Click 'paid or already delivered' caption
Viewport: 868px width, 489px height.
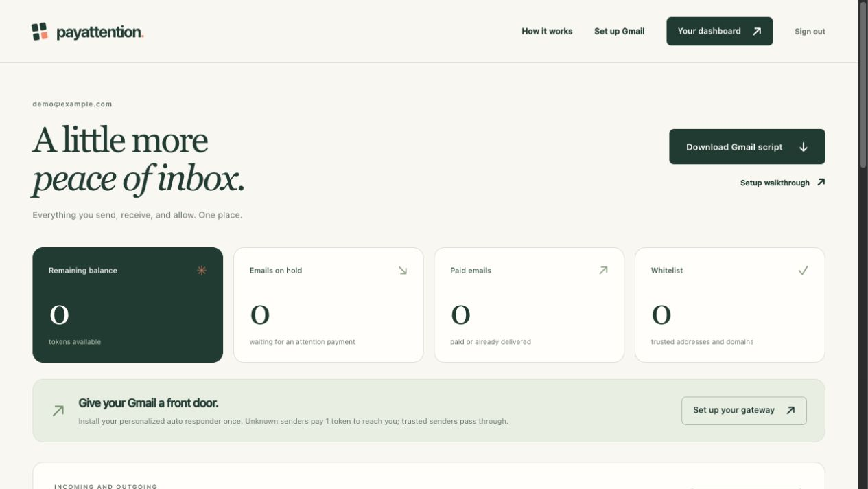pos(491,342)
